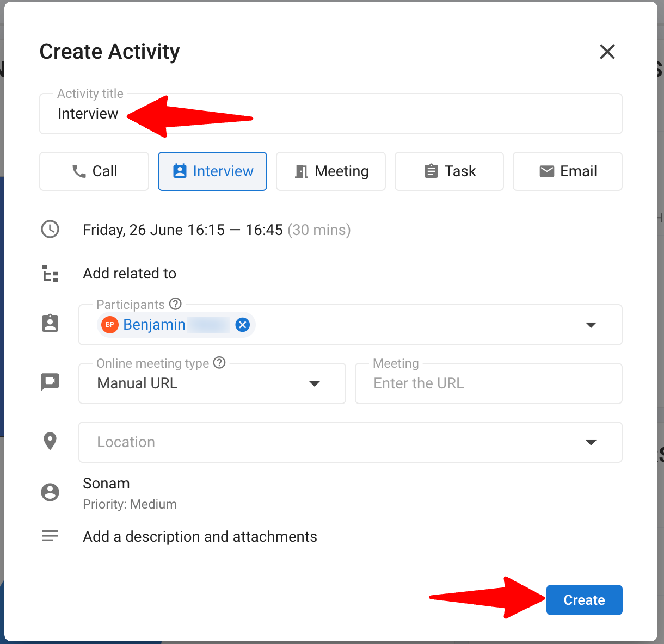The height and width of the screenshot is (644, 664).
Task: Click the Create button
Action: [x=584, y=600]
